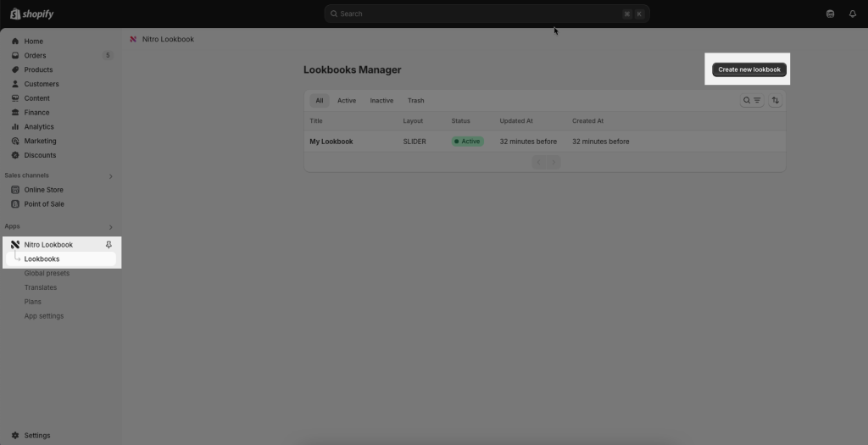Image resolution: width=868 pixels, height=445 pixels.
Task: Switch to the Inactive tab
Action: [381, 101]
